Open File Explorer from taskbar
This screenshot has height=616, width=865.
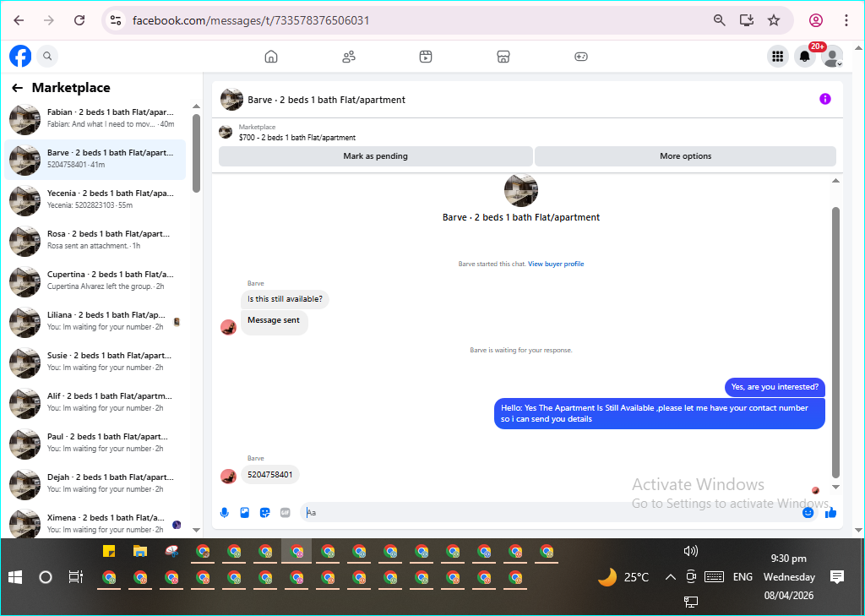(x=140, y=552)
